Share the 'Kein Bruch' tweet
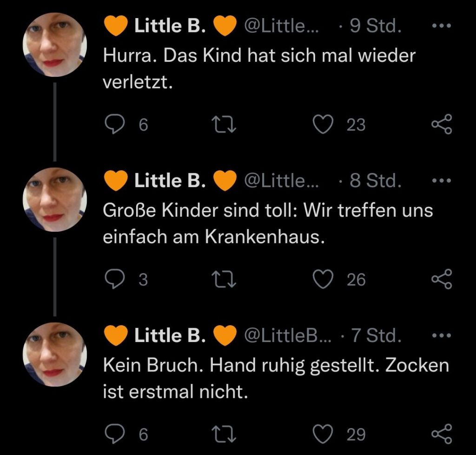The height and width of the screenshot is (455, 476). [441, 434]
